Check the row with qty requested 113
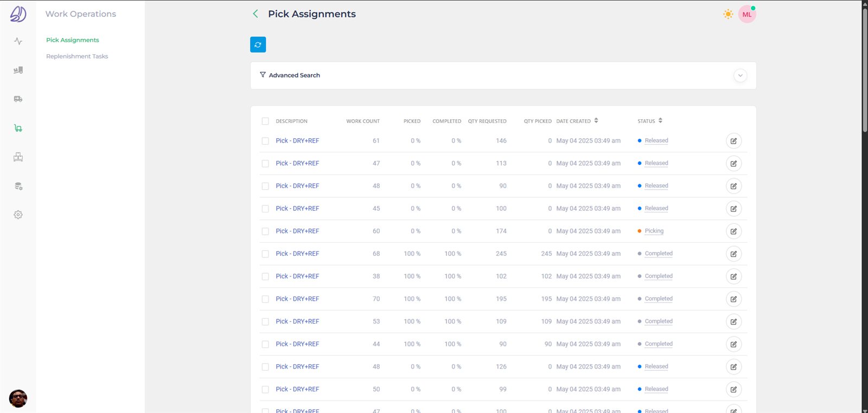The height and width of the screenshot is (413, 868). [x=265, y=164]
